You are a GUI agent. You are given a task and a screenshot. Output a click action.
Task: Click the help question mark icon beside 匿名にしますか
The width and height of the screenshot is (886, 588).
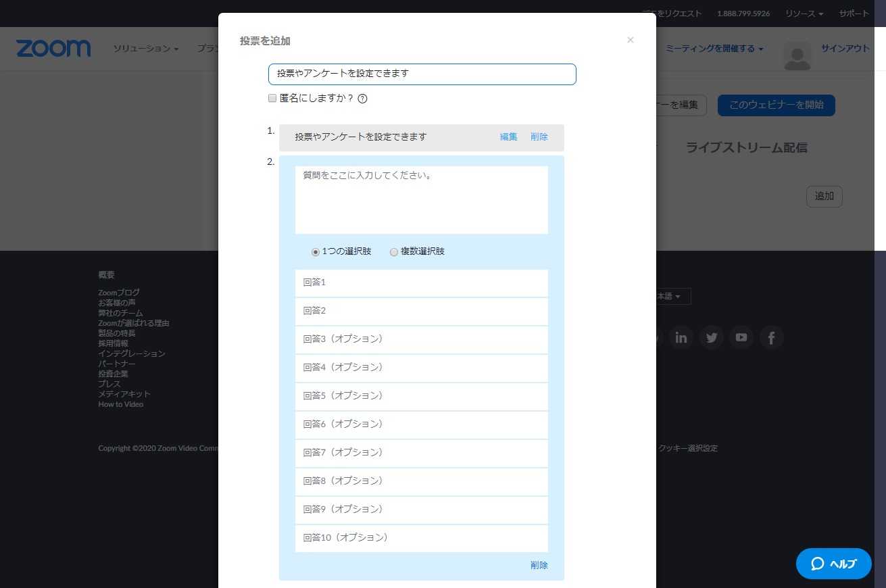point(362,99)
